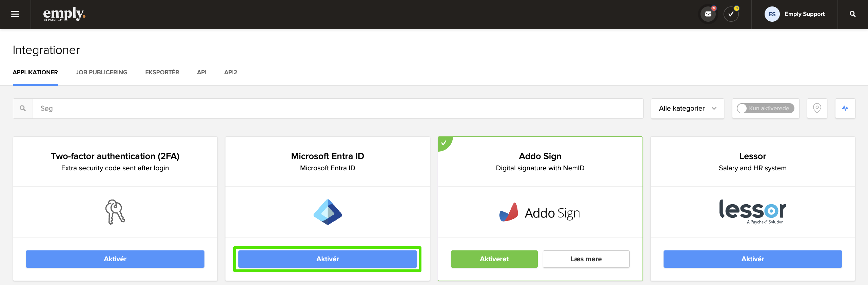The width and height of the screenshot is (868, 285).
Task: Click the location pin filter icon
Action: (x=817, y=109)
